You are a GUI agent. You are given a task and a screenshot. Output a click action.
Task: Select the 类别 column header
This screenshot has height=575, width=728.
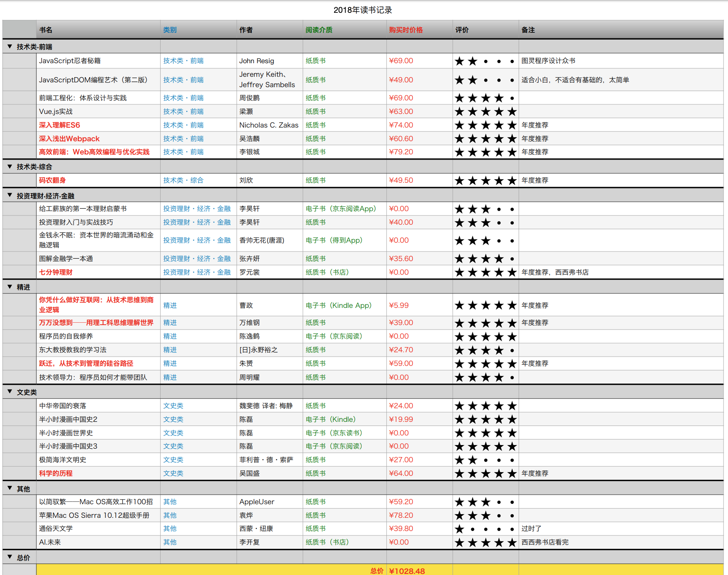[x=199, y=30]
